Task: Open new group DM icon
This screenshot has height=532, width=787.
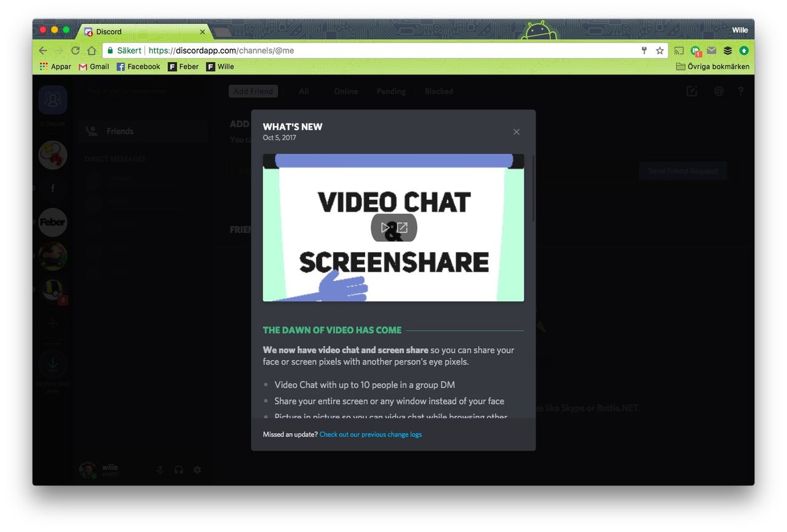Action: (692, 91)
